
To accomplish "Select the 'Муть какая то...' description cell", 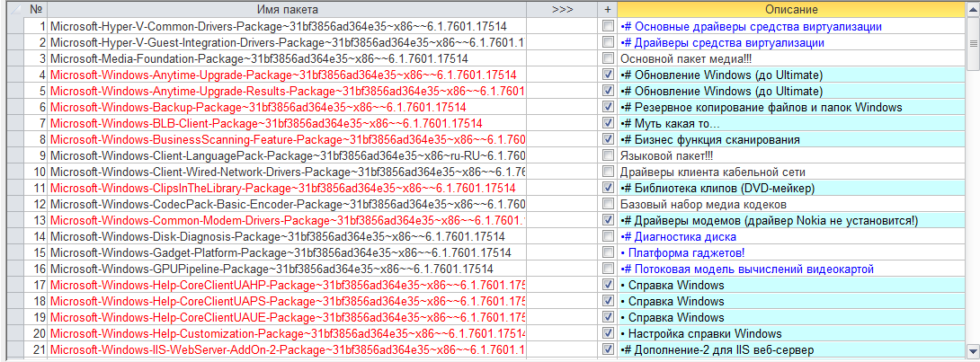I will pyautogui.click(x=791, y=124).
